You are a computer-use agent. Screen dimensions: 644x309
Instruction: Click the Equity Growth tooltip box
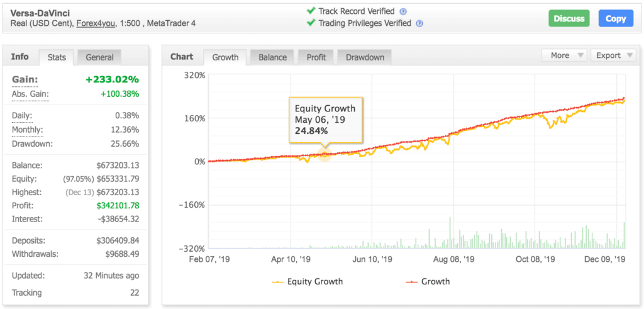click(x=326, y=120)
